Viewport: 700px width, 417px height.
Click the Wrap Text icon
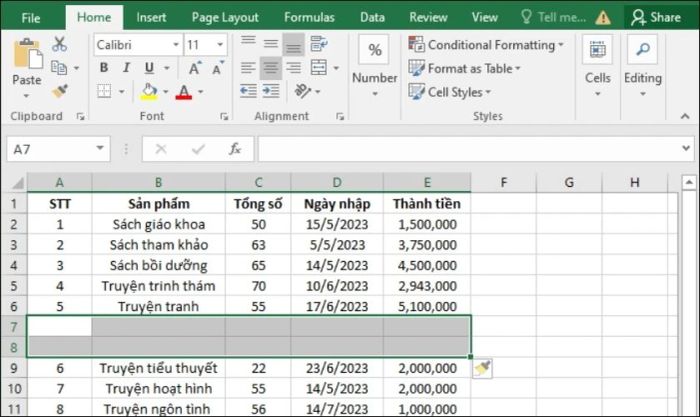(x=319, y=44)
